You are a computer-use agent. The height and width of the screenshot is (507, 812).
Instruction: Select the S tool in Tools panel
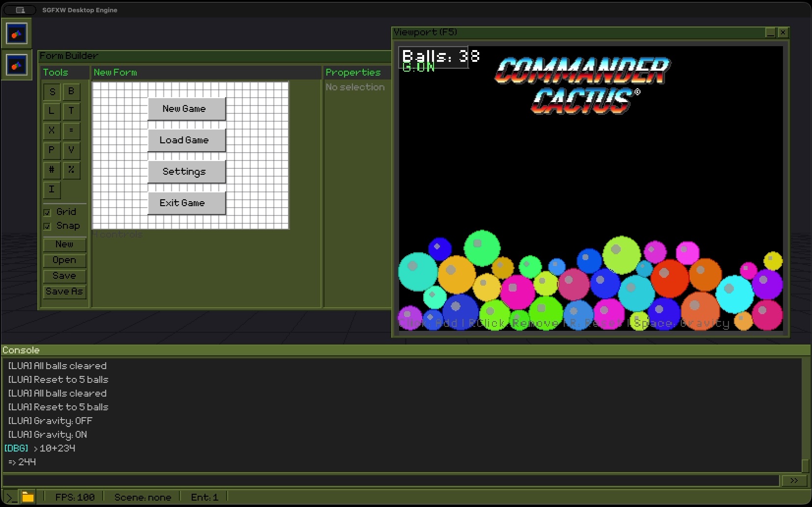pos(52,92)
